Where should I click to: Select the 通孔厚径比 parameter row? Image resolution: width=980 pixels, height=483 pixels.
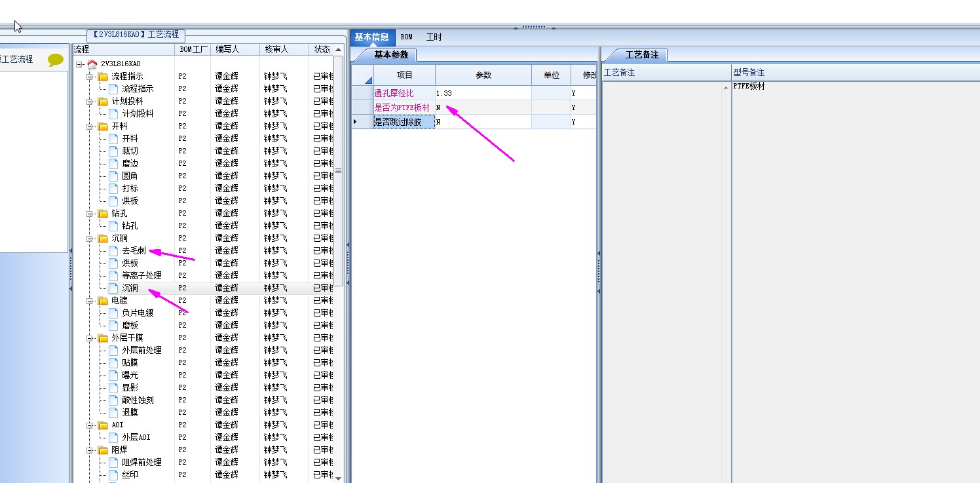(x=475, y=93)
